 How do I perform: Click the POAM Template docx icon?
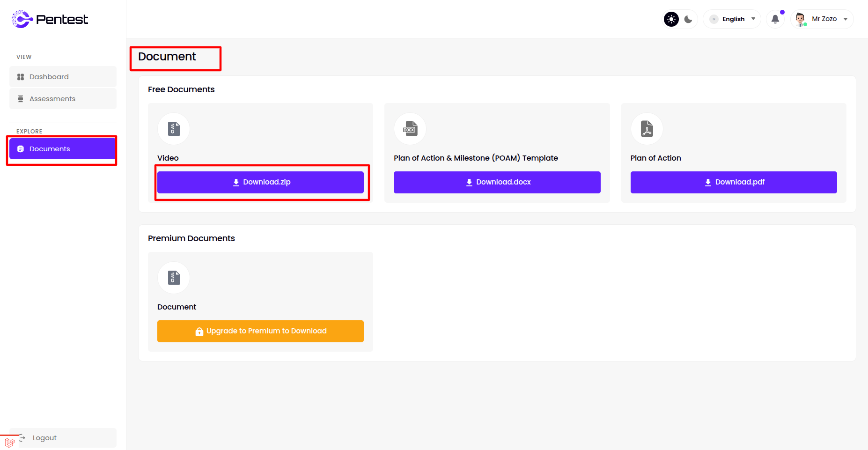(410, 129)
